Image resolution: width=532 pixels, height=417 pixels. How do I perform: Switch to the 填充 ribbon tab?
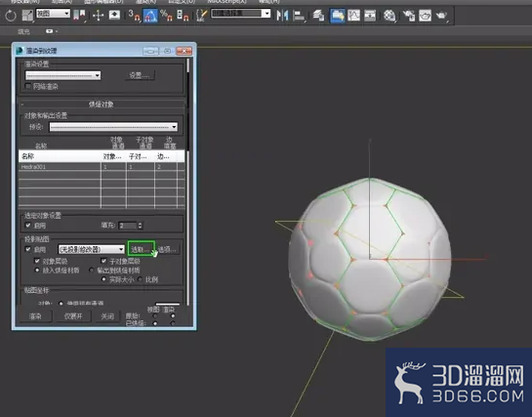pos(23,31)
